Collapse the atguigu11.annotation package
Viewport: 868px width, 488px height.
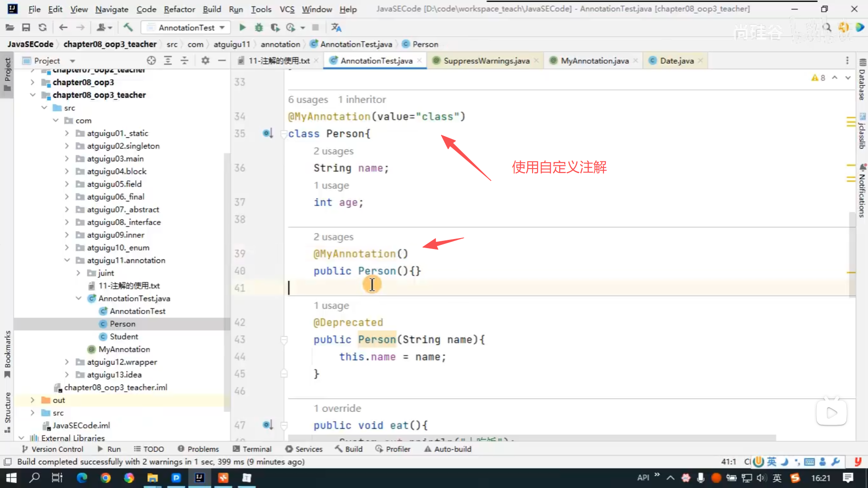[x=67, y=260]
